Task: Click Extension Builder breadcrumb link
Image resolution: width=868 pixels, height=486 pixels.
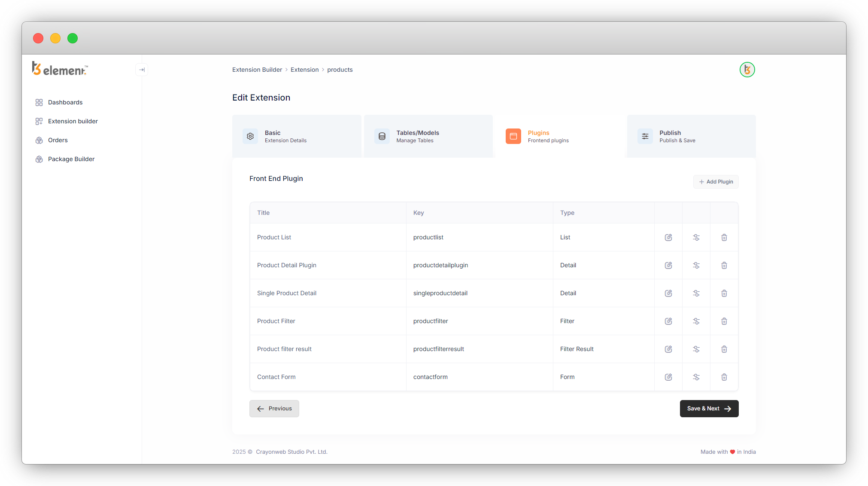Action: (257, 70)
